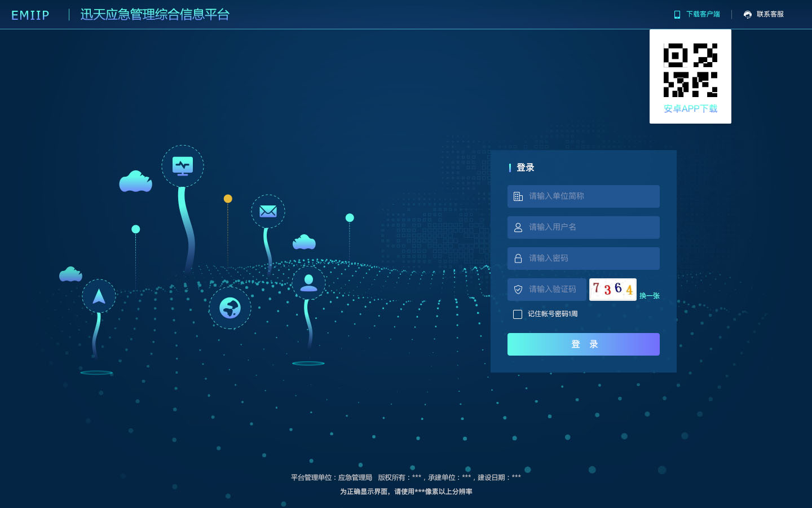Click the 安卓APP下载 label

(690, 109)
